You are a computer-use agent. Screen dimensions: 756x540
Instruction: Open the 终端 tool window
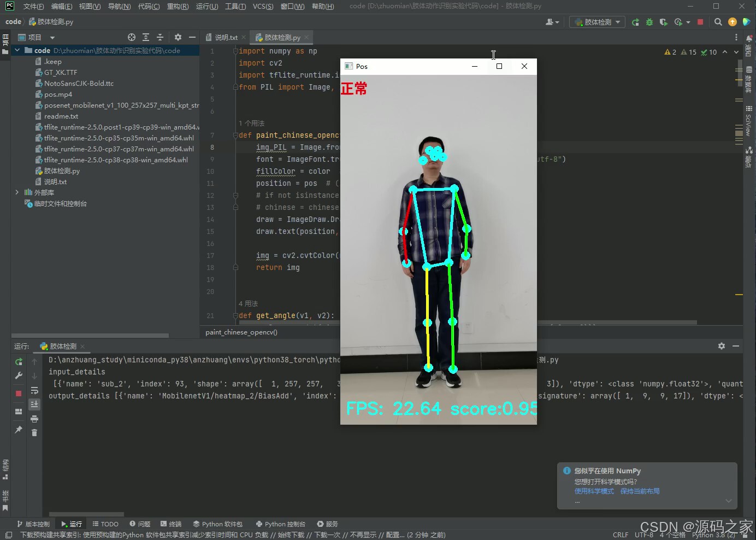click(x=171, y=524)
